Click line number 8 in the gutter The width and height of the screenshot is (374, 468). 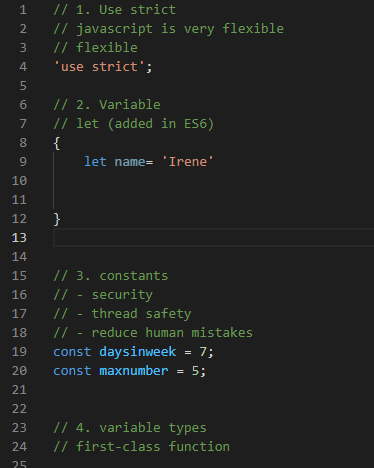point(23,143)
